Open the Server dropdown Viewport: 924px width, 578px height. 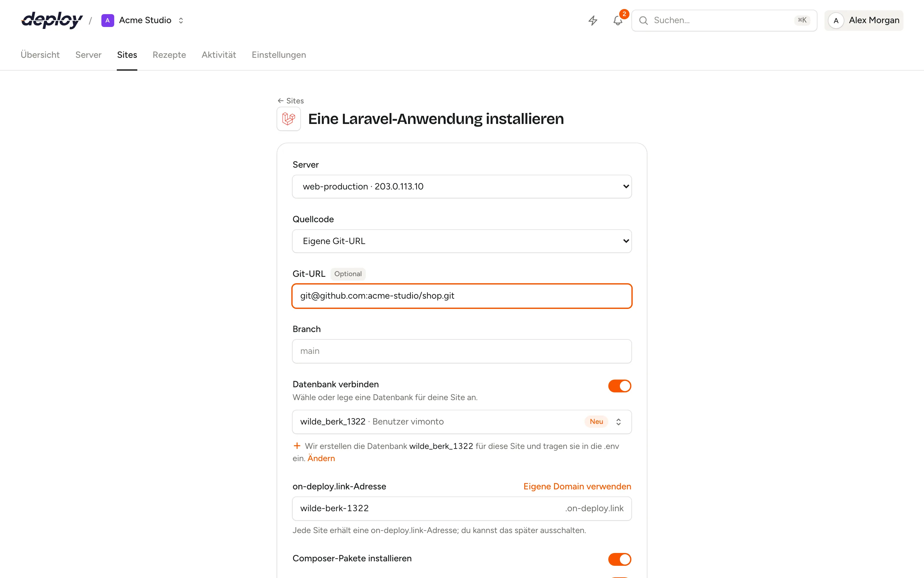(x=462, y=187)
